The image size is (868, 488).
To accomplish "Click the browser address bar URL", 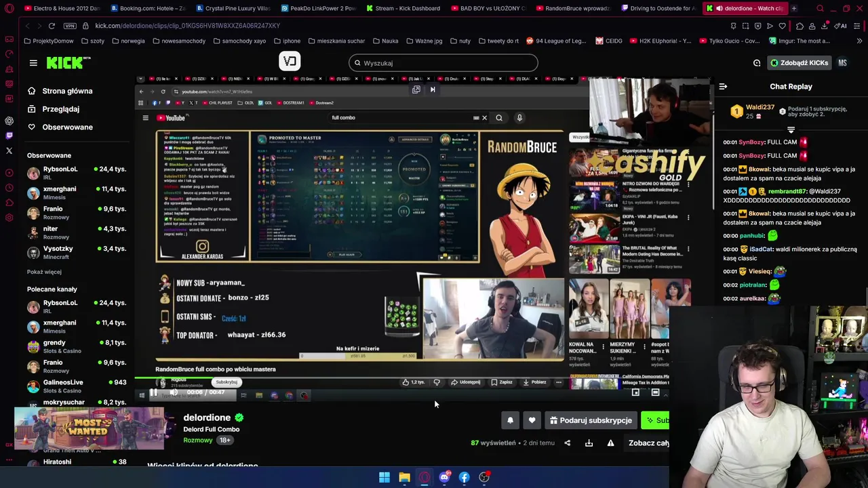I will pos(188,26).
